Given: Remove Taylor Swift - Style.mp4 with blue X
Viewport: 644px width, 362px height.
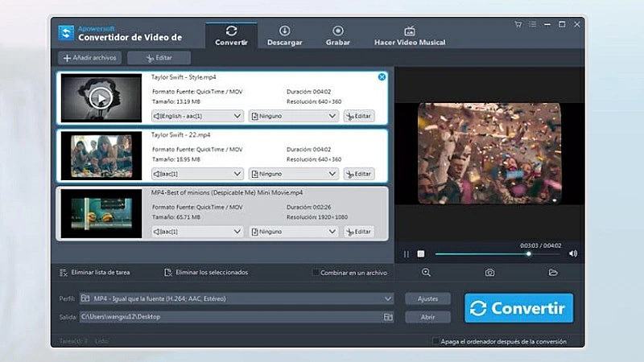Looking at the screenshot, I should click(382, 77).
